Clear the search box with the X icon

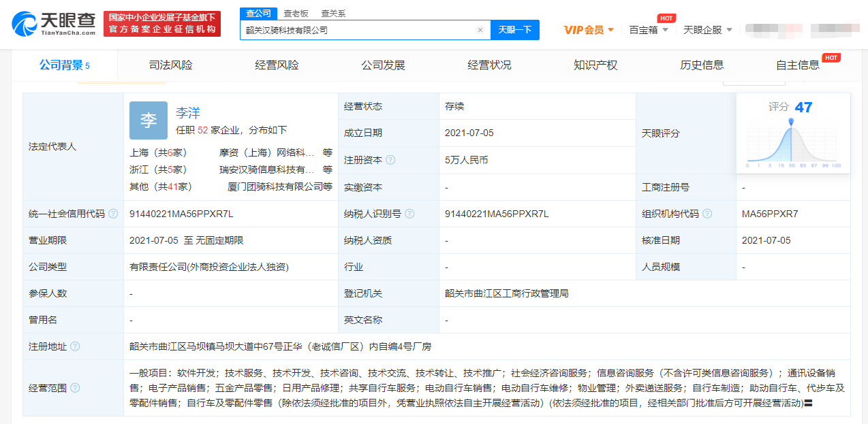pos(480,30)
